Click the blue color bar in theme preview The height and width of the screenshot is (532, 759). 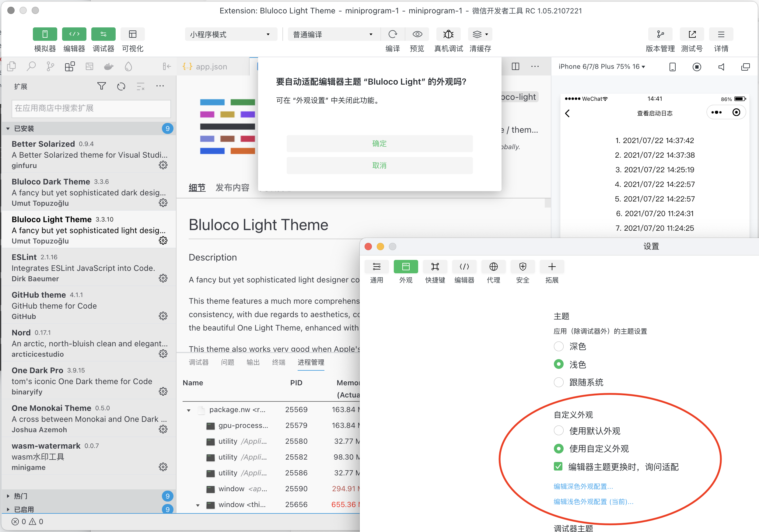[x=212, y=102]
